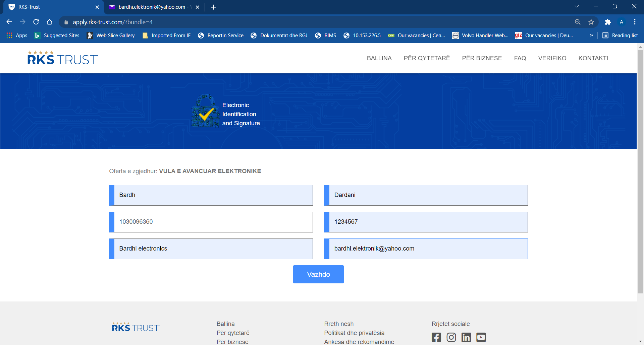The image size is (644, 345).
Task: Open the Extensions puzzle icon
Action: point(608,22)
